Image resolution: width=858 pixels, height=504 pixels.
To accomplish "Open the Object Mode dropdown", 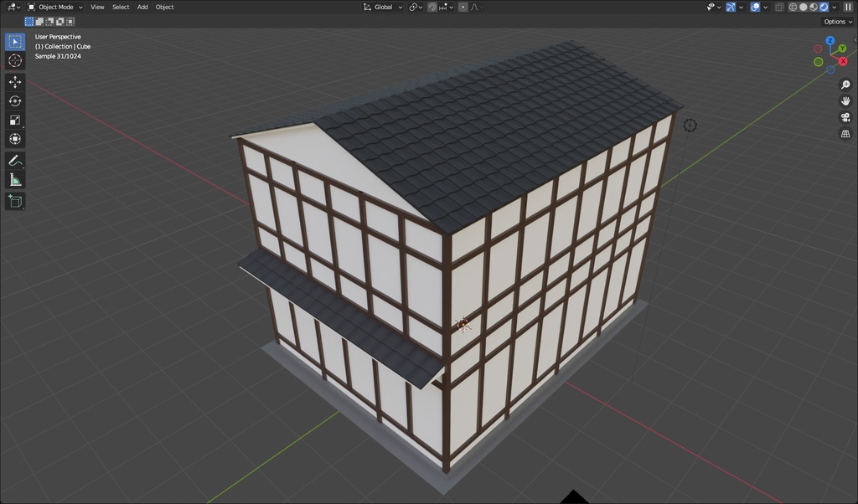I will tap(55, 7).
